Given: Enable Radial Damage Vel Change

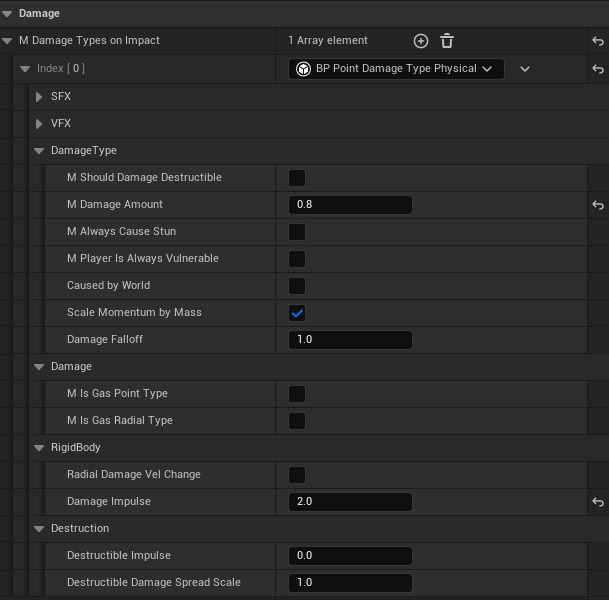Looking at the screenshot, I should [x=297, y=475].
